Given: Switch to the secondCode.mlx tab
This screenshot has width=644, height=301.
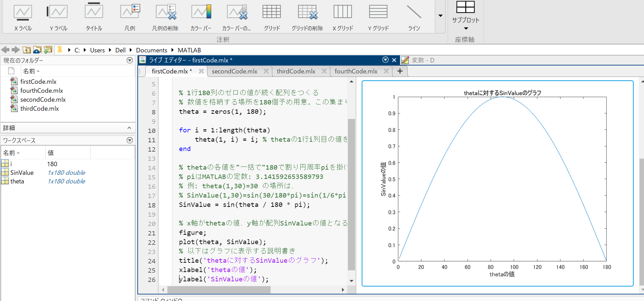Looking at the screenshot, I should pyautogui.click(x=234, y=71).
